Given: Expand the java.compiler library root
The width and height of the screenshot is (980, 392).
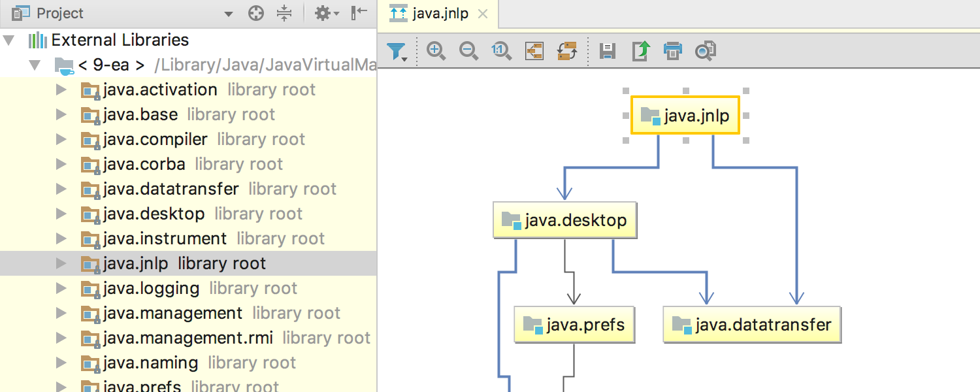Looking at the screenshot, I should [x=61, y=139].
